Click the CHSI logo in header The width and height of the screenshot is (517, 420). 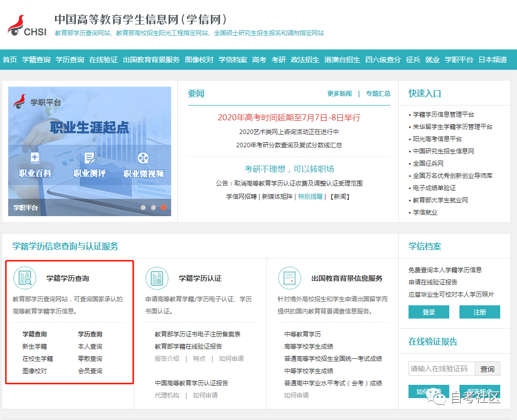[x=27, y=26]
